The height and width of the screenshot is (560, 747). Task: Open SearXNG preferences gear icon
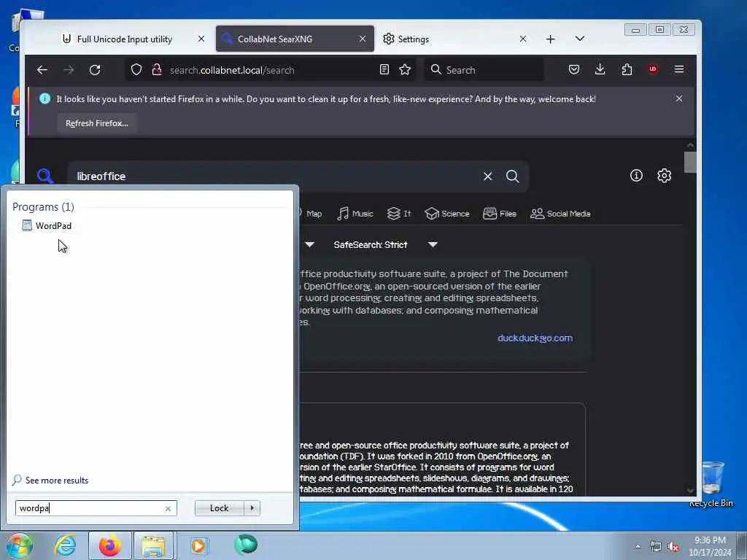[664, 176]
